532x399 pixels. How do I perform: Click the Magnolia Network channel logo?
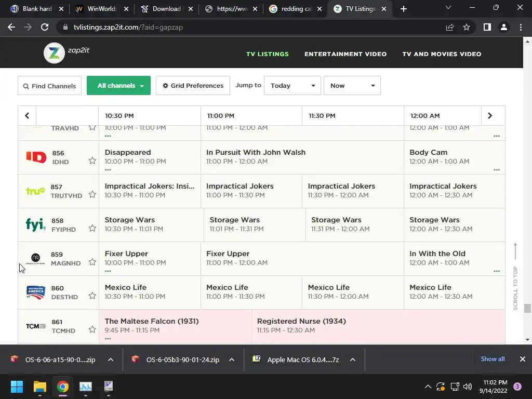pyautogui.click(x=35, y=259)
